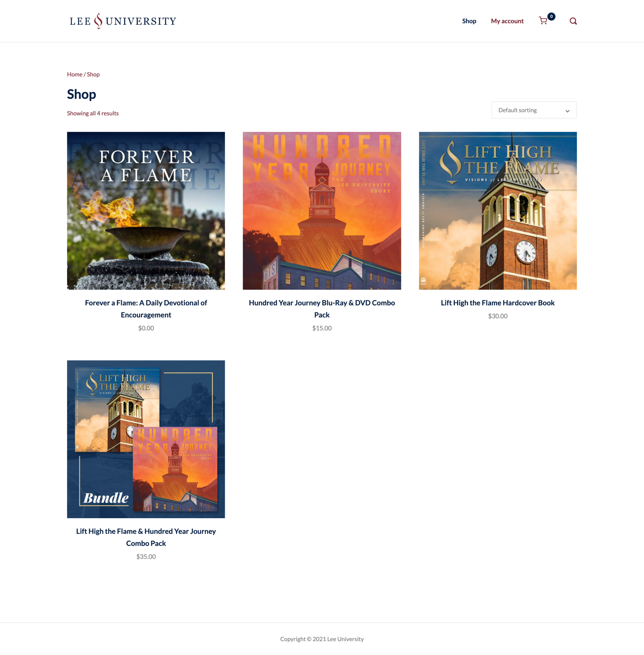The image size is (644, 655).
Task: Open the Combo Pack product title link
Action: [x=146, y=537]
